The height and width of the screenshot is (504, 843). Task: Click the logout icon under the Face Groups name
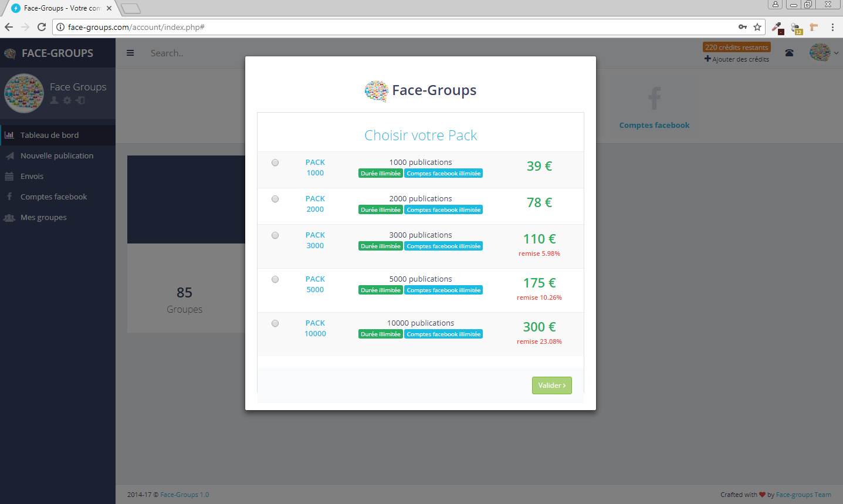point(80,100)
